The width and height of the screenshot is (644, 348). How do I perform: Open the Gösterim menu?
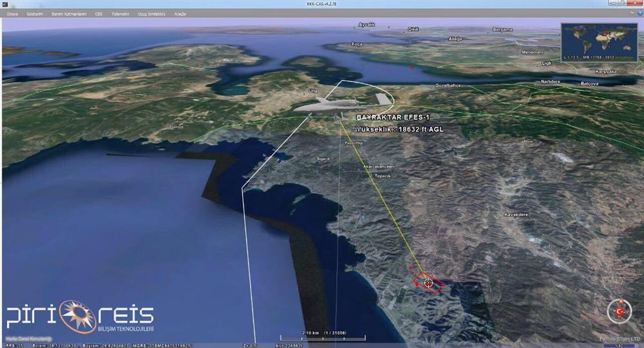[x=35, y=13]
